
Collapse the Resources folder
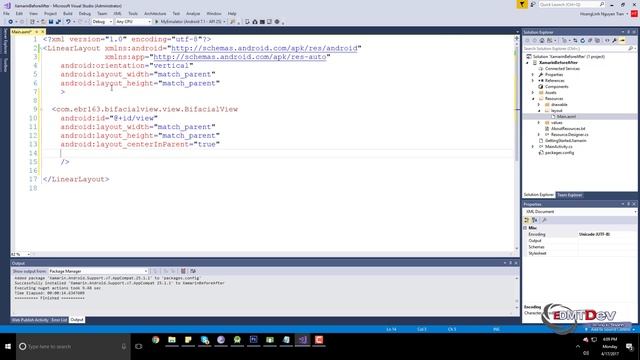coord(533,98)
